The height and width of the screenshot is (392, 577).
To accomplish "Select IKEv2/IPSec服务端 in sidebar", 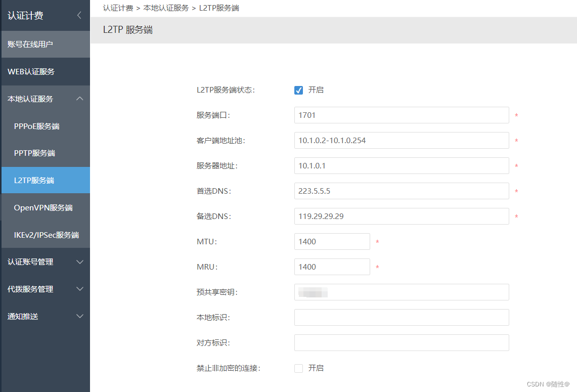I will [x=46, y=235].
